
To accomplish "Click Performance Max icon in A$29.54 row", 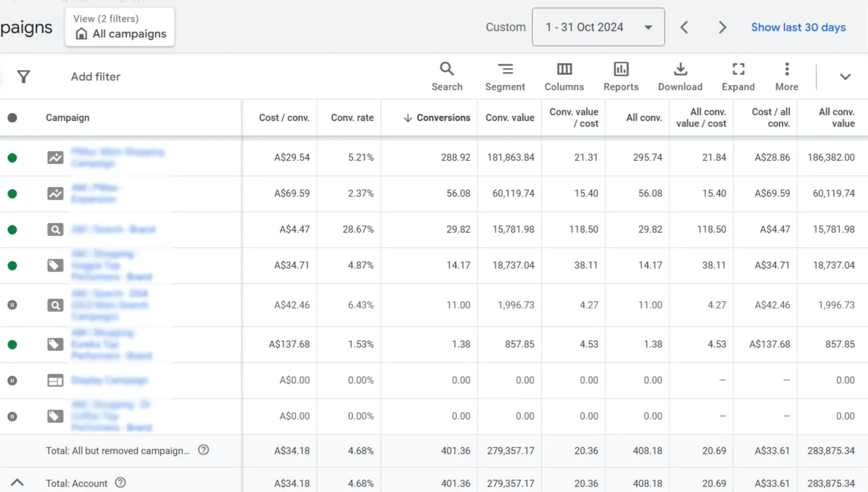I will (55, 157).
